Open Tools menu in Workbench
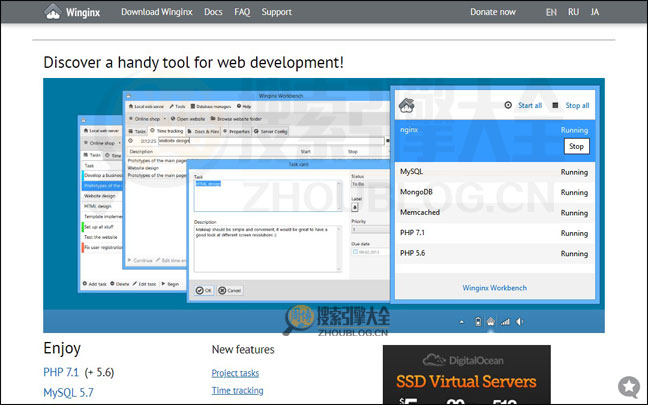Screen dimensions: 648x405 point(178,107)
